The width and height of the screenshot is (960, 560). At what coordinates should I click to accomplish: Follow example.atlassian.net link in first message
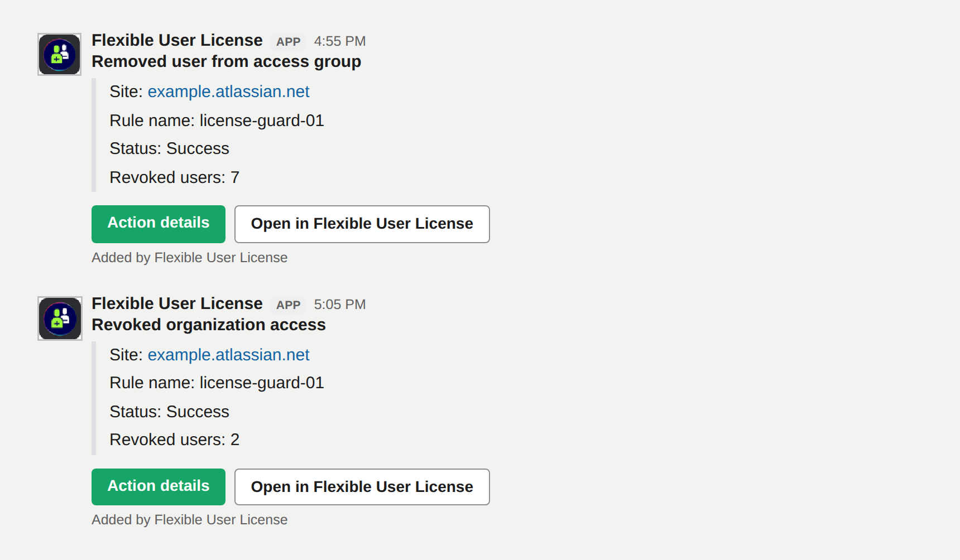(228, 91)
